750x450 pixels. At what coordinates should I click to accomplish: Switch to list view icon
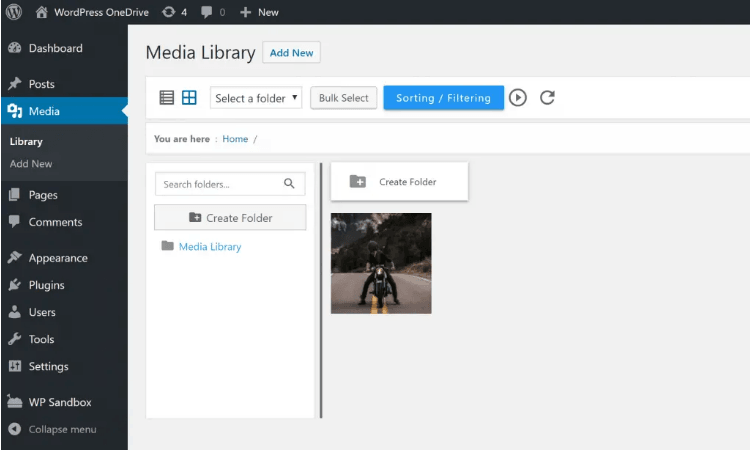(x=166, y=98)
